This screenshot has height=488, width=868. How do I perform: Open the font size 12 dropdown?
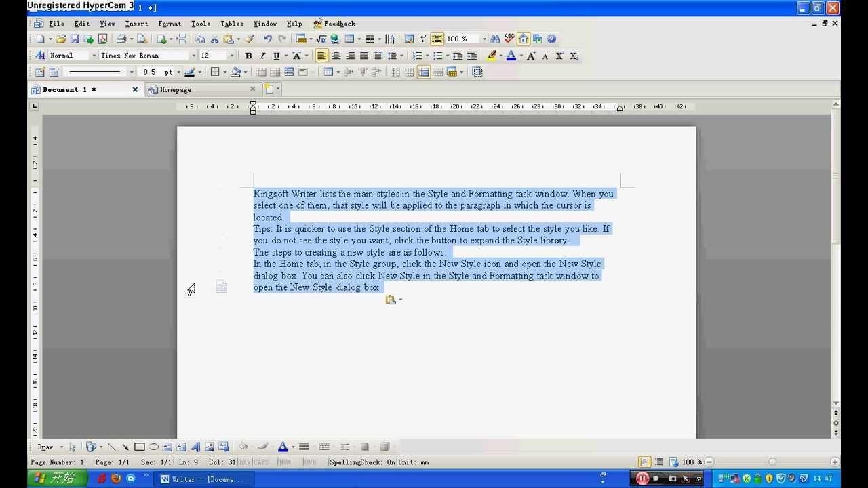[x=232, y=56]
